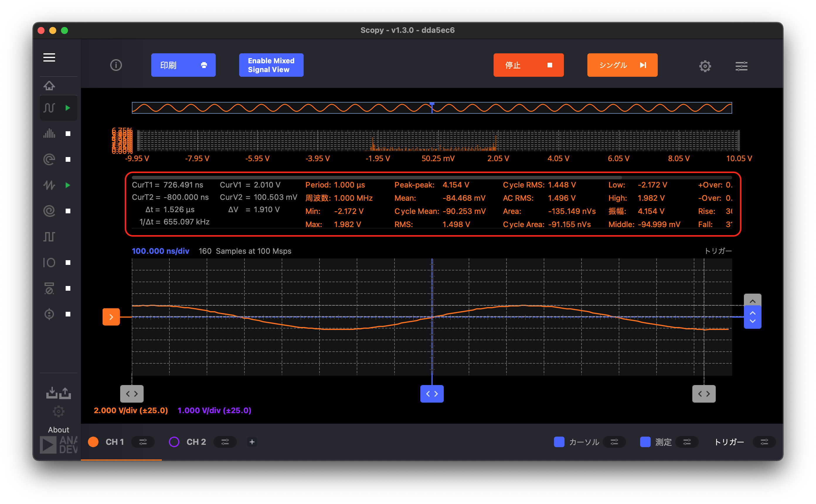Screen dimensions: 816x504
Task: Toggle the カーソル cursors checkbox
Action: tap(559, 442)
